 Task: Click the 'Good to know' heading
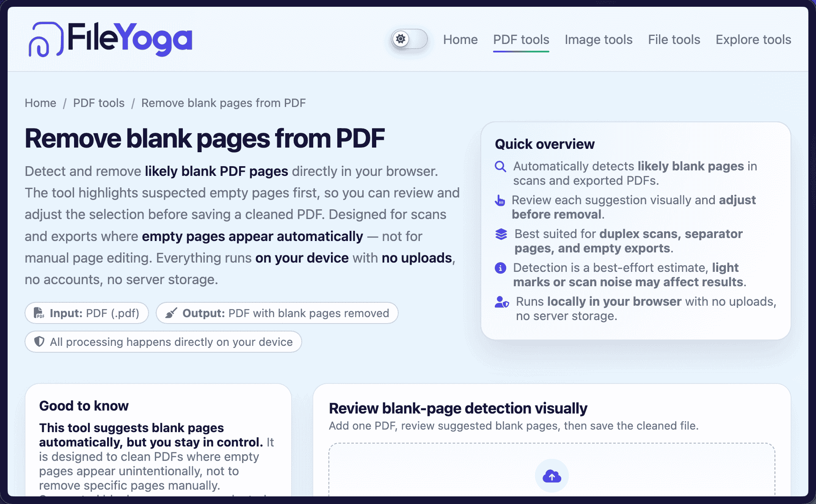84,405
